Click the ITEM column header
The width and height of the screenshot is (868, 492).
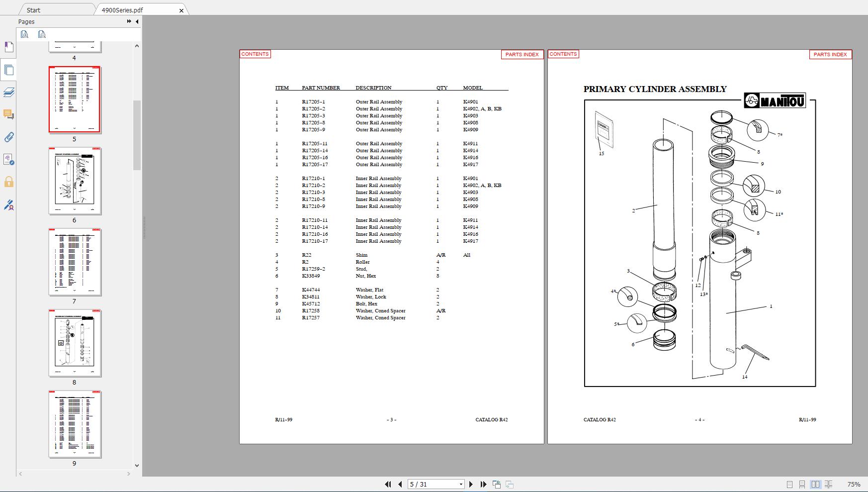pyautogui.click(x=282, y=88)
